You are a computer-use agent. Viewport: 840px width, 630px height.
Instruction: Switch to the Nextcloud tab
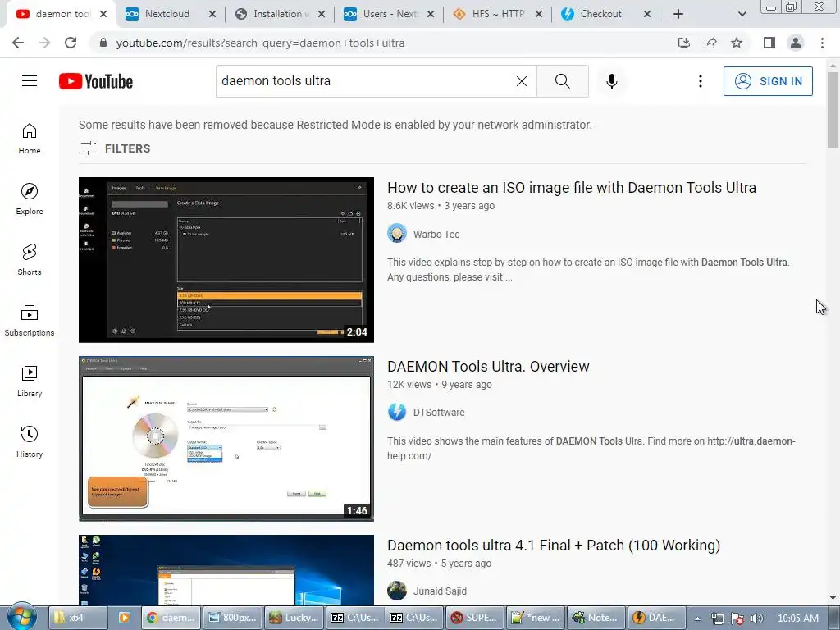[167, 14]
